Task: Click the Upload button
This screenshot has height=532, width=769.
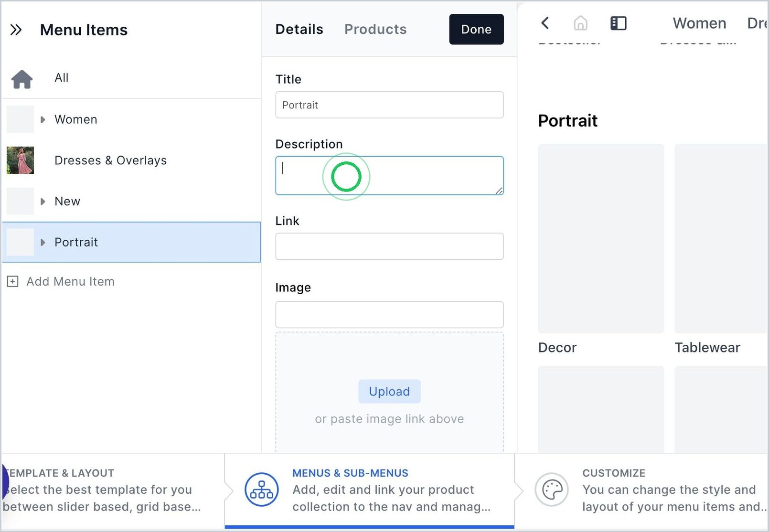Action: [389, 392]
